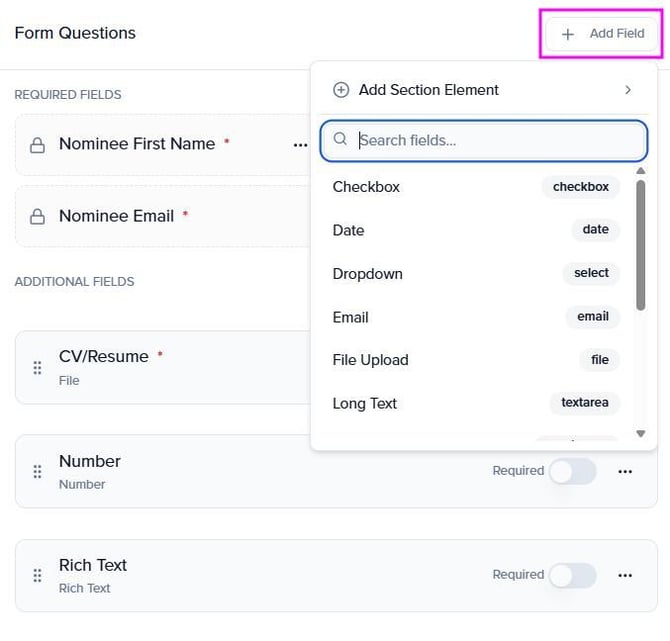Toggle Required switch for Number field
Screen dimensions: 670x641
point(572,471)
